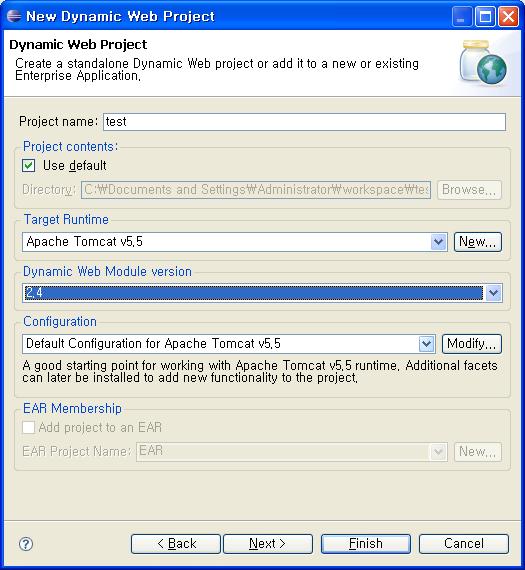Open the Target Runtime dropdown arrow
Viewport: 525px width, 570px height.
(x=438, y=242)
